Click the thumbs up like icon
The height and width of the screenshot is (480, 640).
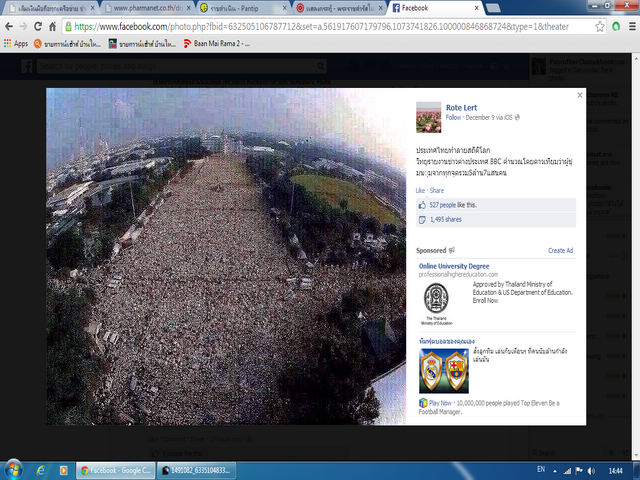click(422, 205)
